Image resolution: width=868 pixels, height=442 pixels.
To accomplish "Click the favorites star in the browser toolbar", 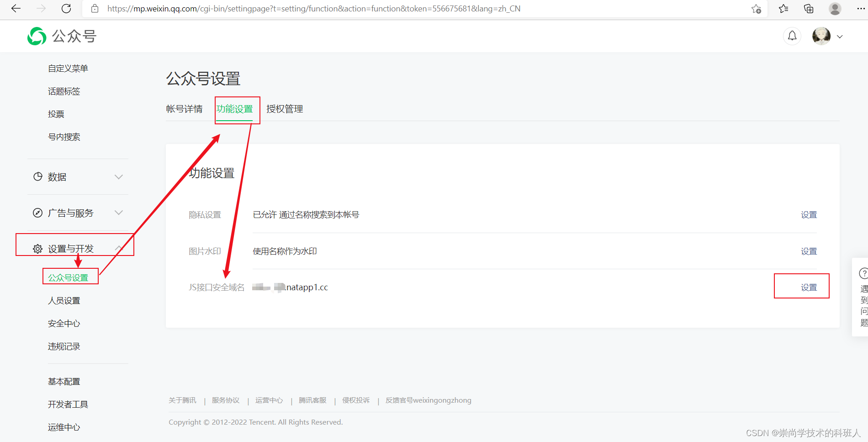I will click(783, 8).
